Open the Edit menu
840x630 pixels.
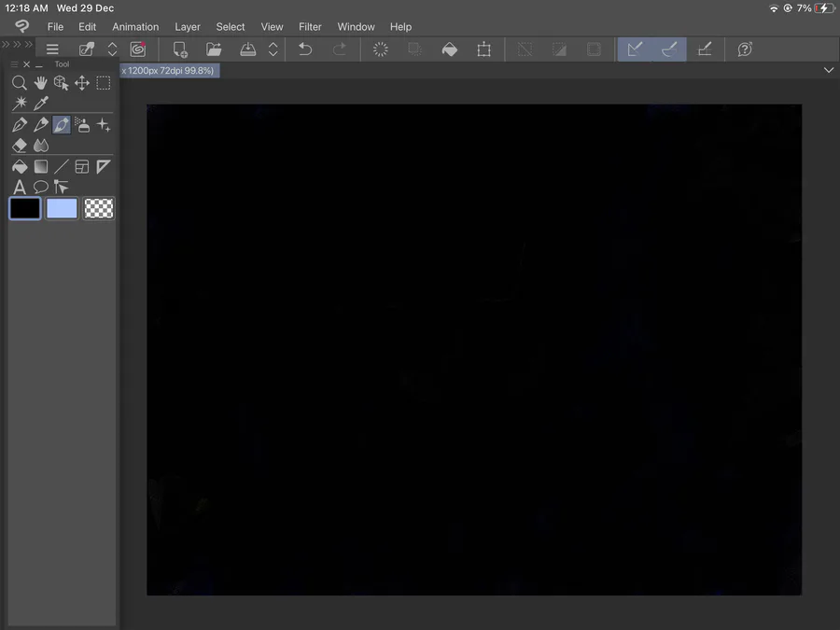click(88, 27)
